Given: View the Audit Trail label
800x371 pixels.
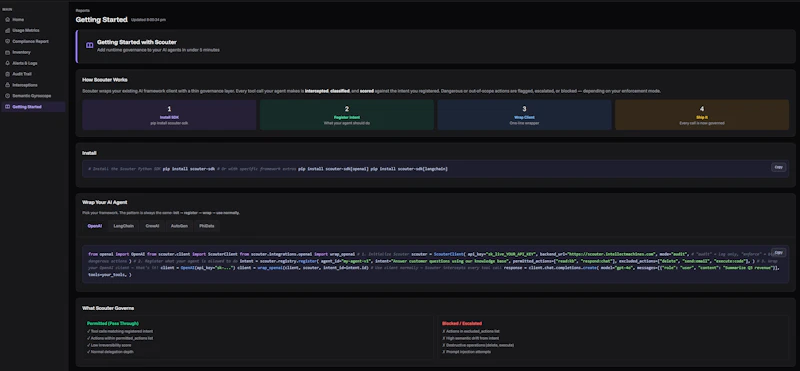Looking at the screenshot, I should click(x=22, y=74).
